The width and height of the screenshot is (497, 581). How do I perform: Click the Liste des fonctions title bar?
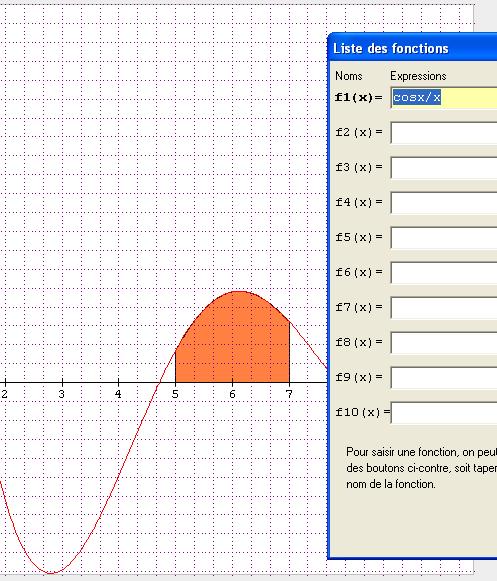pyautogui.click(x=412, y=47)
